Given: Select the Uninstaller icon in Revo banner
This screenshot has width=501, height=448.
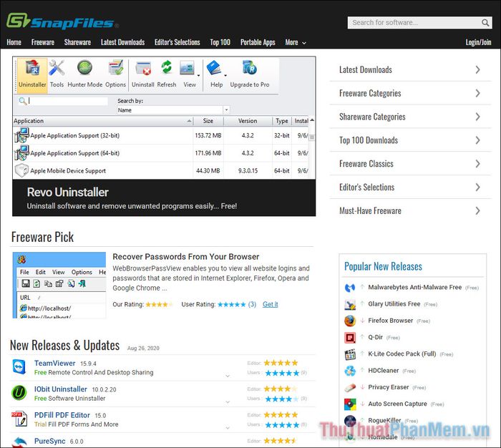Looking at the screenshot, I should [32, 69].
